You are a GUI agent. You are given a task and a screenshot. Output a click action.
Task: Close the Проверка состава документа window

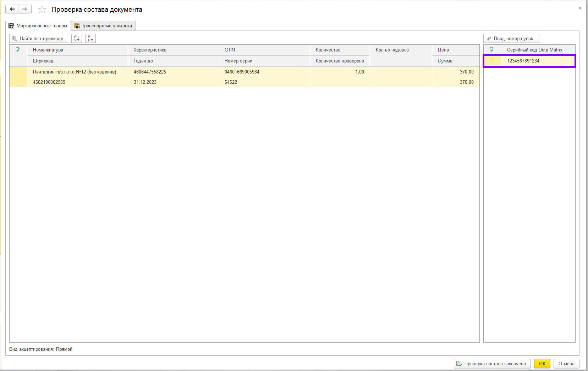click(x=580, y=8)
